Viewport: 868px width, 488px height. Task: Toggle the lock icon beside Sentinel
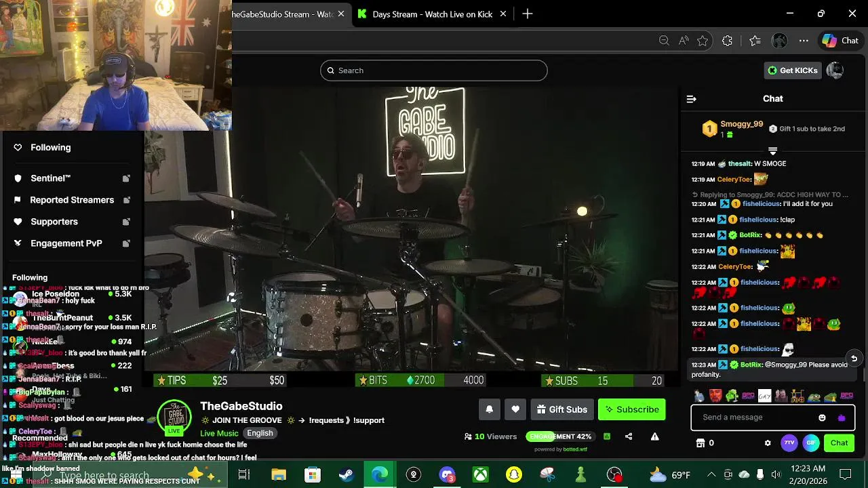coord(126,178)
